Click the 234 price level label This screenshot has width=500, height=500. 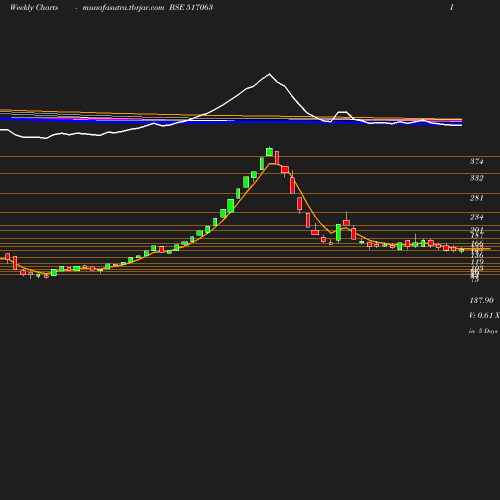tap(477, 217)
